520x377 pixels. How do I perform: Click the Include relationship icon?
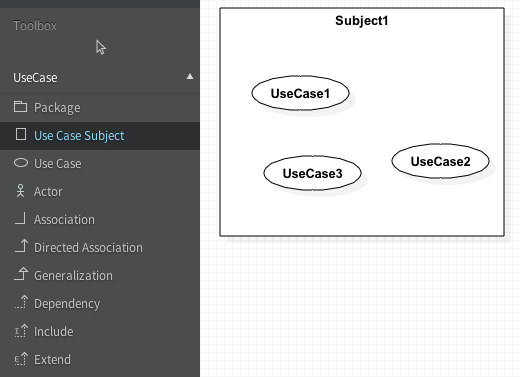tap(21, 331)
